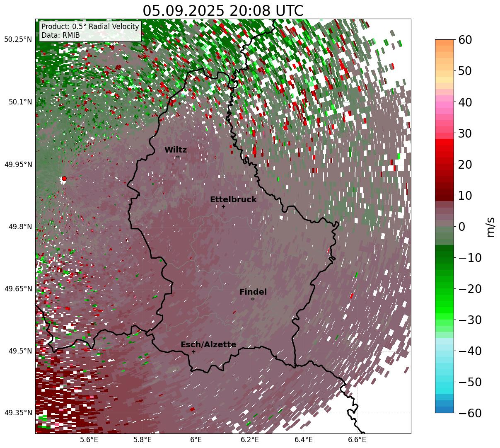Click the colorbar tick value −40
500x448 pixels.
[x=470, y=351]
